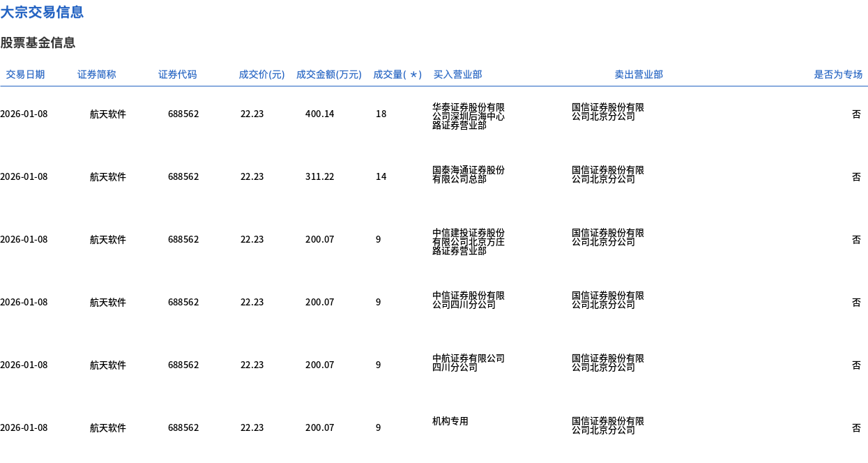Click the 大宗交易信息 page title

tap(42, 12)
